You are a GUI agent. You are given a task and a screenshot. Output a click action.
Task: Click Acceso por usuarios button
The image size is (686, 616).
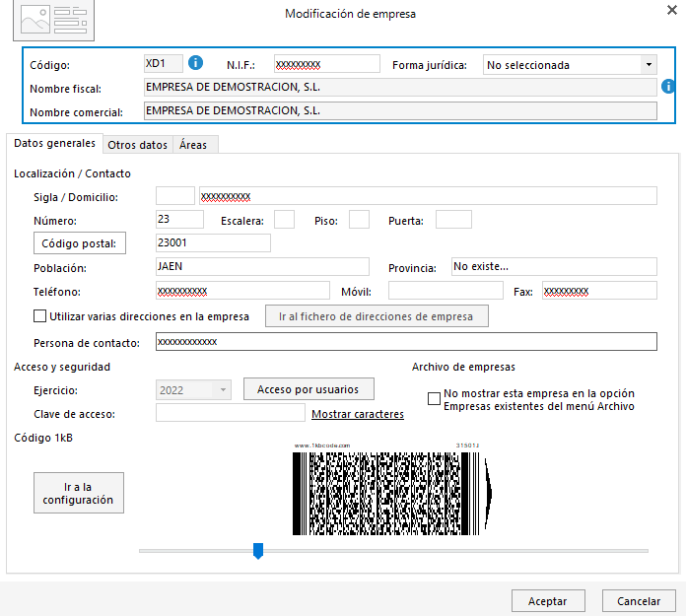pos(309,389)
